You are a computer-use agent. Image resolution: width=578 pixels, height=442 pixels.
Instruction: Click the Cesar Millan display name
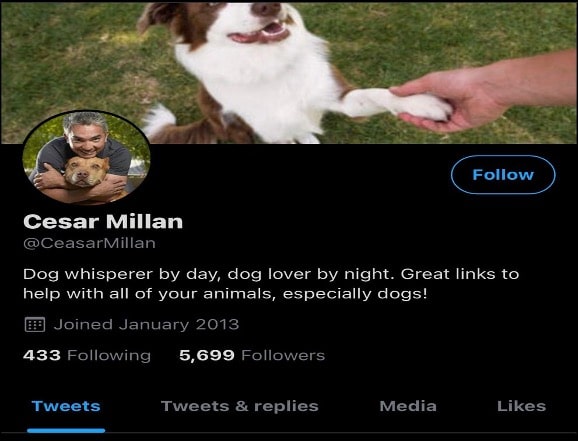(x=103, y=222)
